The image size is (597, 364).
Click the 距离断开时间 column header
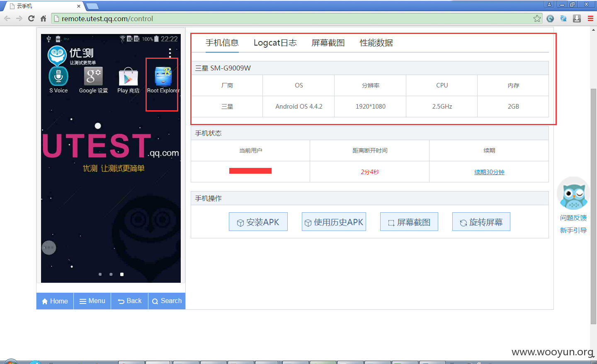[x=370, y=150]
